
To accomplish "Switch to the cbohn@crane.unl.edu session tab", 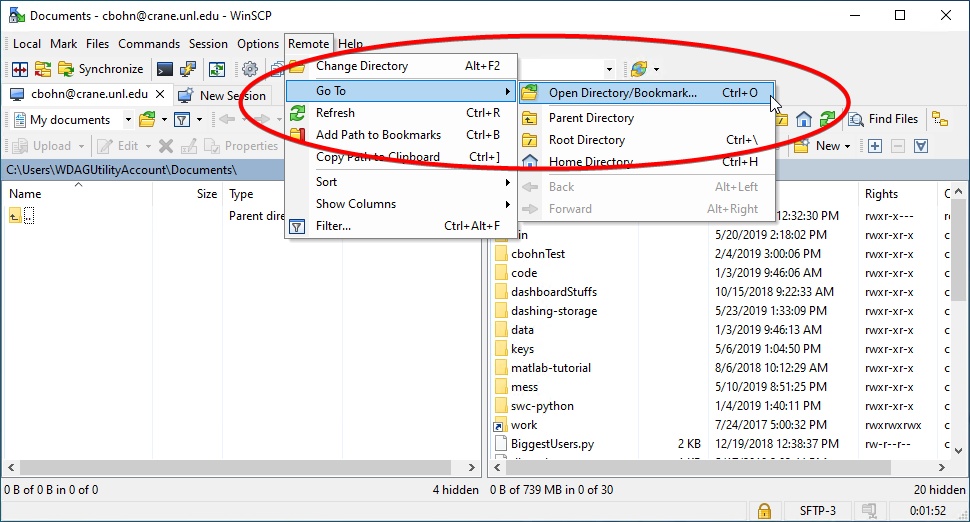I will 89,94.
